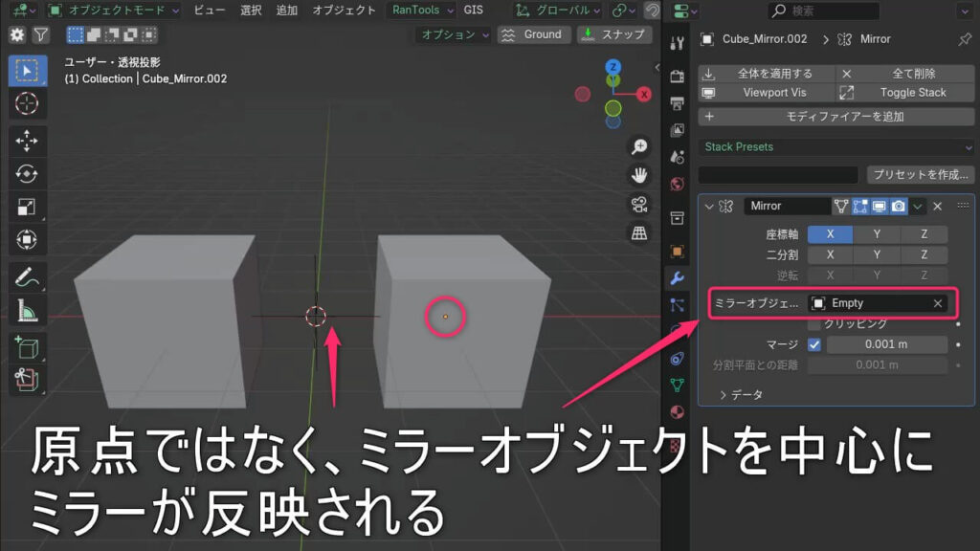Toggle camera view in the viewport
The height and width of the screenshot is (551, 980).
(638, 204)
